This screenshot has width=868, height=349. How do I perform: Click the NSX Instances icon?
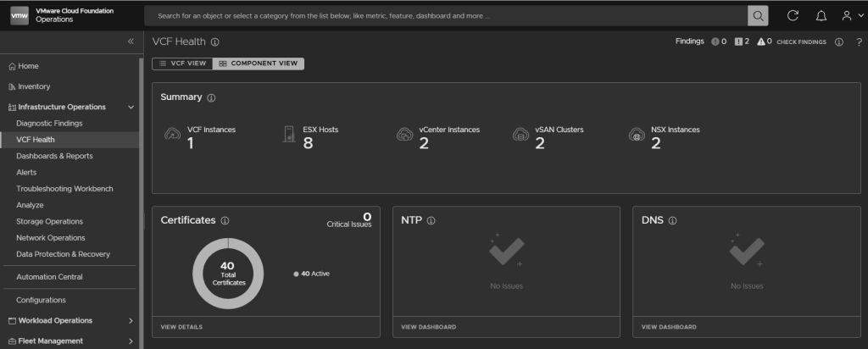637,135
